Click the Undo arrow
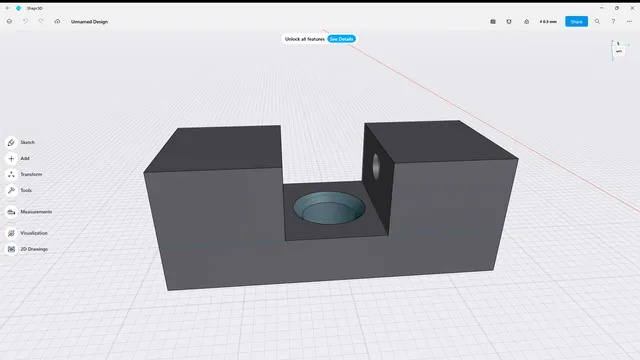This screenshot has height=360, width=640. pyautogui.click(x=25, y=21)
